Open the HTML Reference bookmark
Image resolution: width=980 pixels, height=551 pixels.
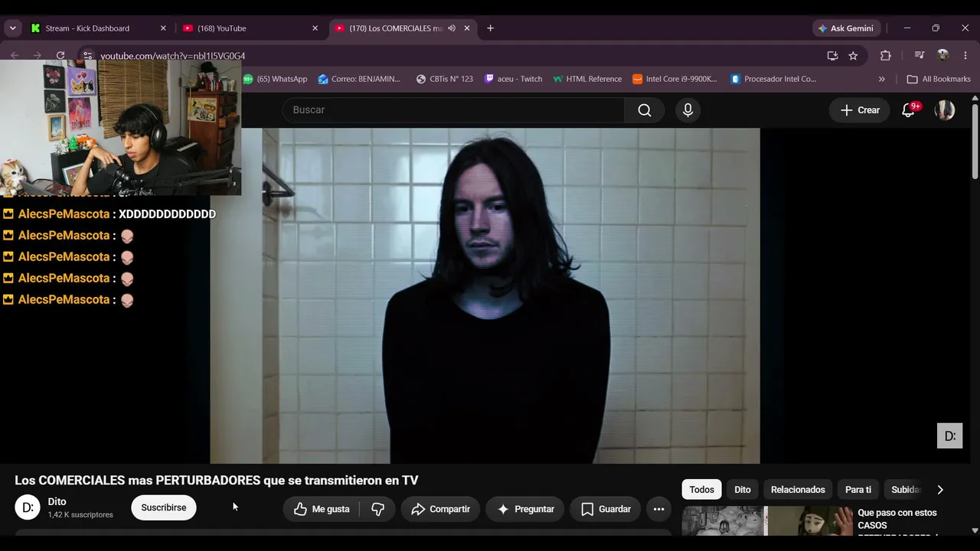coord(587,79)
